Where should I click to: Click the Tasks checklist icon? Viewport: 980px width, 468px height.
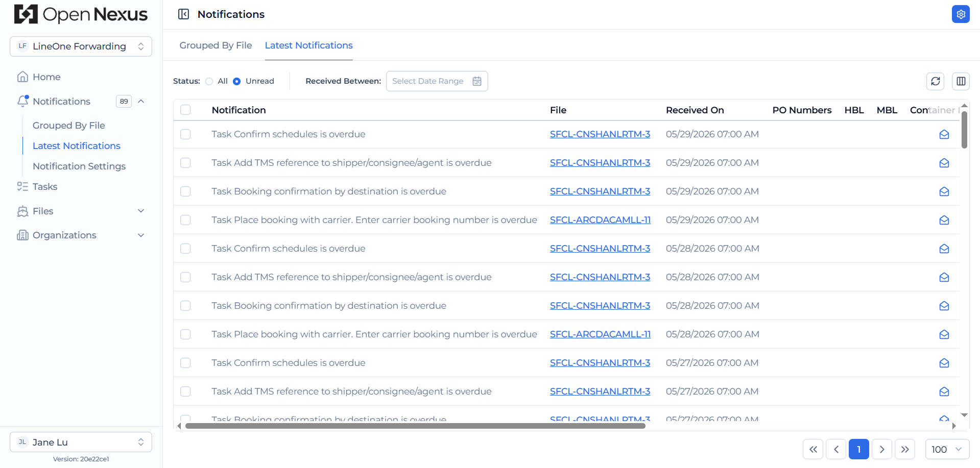(22, 187)
